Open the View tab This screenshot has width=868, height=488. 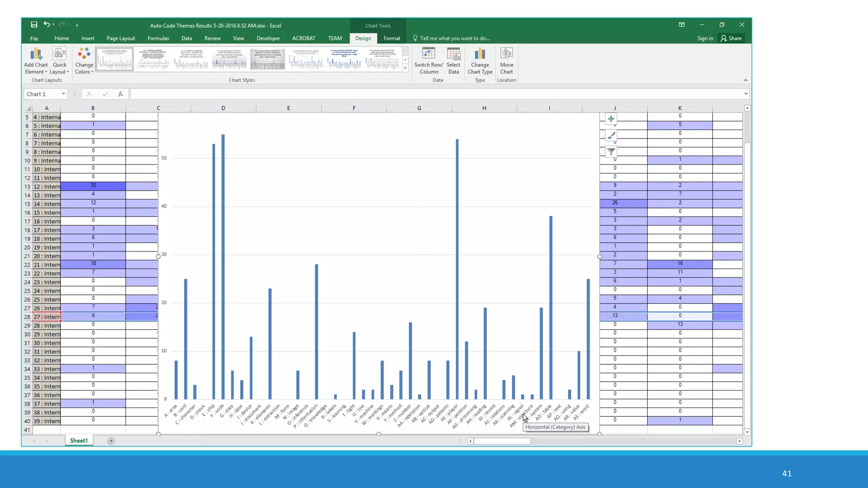(239, 38)
